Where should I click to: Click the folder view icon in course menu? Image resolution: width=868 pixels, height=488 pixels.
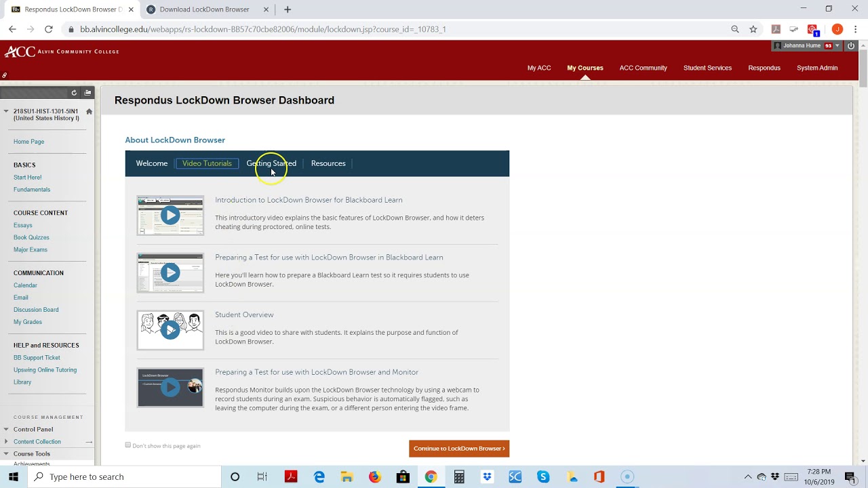87,92
